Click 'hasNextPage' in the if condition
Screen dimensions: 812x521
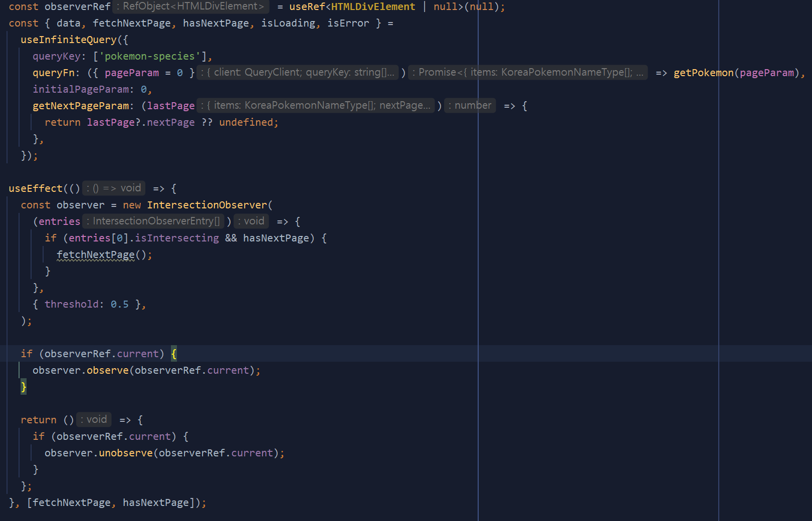276,238
